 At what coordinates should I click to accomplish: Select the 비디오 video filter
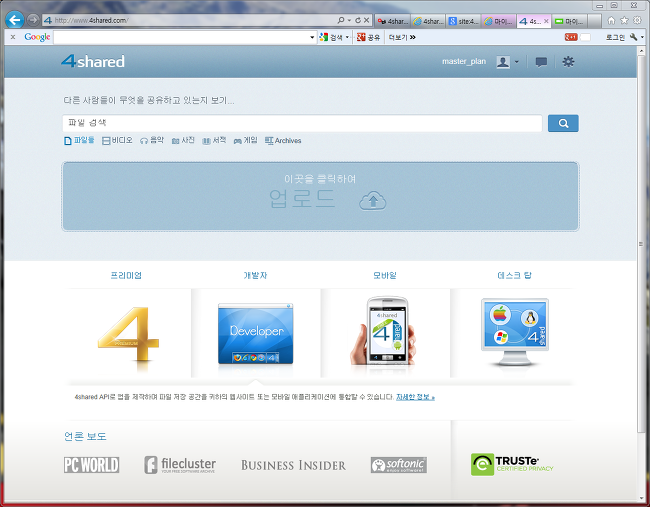pyautogui.click(x=117, y=141)
